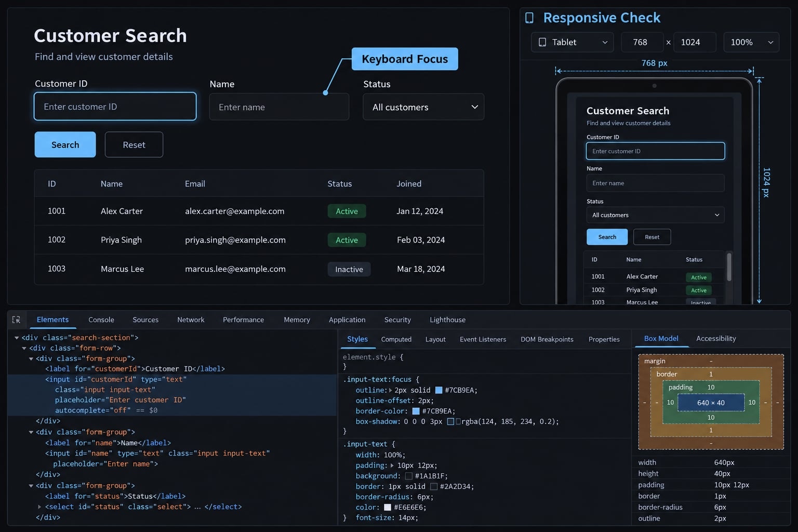Open the Lighthouse tab
Image resolution: width=798 pixels, height=532 pixels.
pos(447,320)
